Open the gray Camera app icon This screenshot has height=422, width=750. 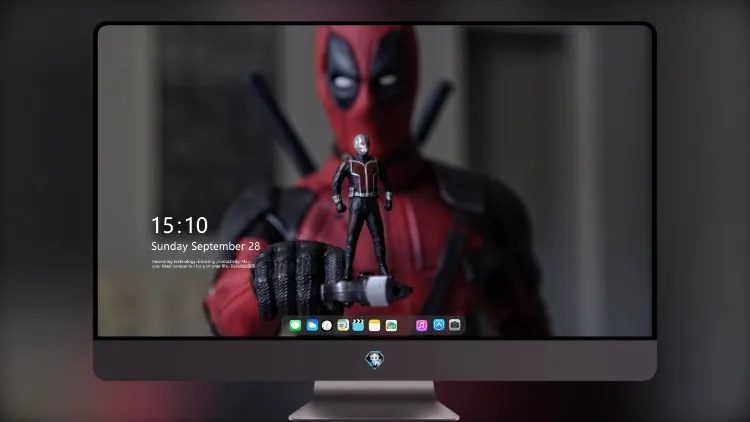click(x=455, y=325)
